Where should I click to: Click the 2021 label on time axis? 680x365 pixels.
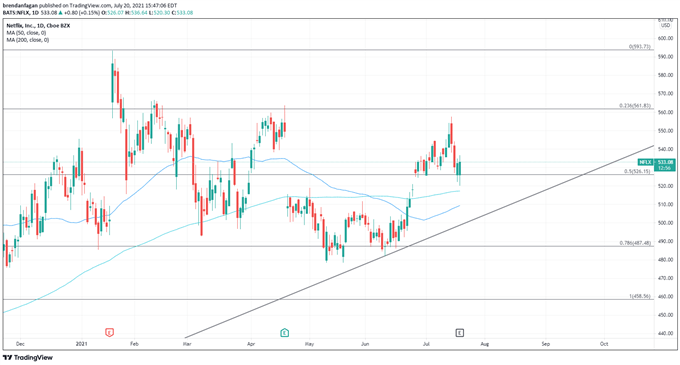82,344
